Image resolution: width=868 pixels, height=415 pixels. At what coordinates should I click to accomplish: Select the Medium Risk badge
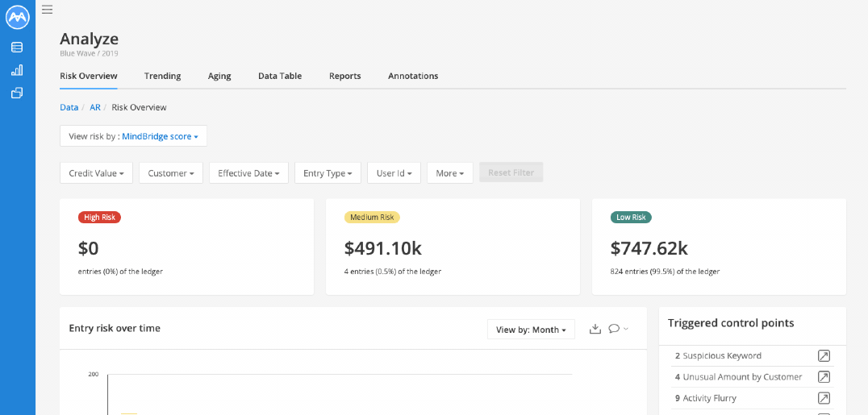tap(372, 218)
